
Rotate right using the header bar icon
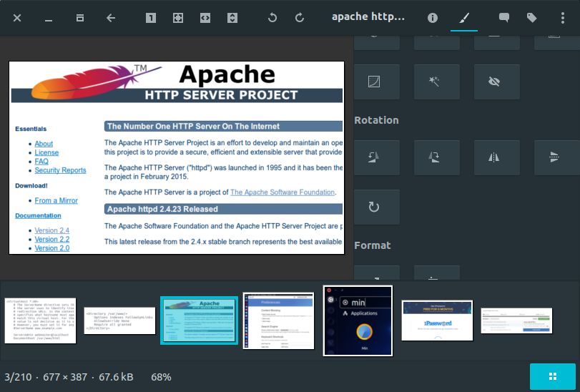point(300,18)
